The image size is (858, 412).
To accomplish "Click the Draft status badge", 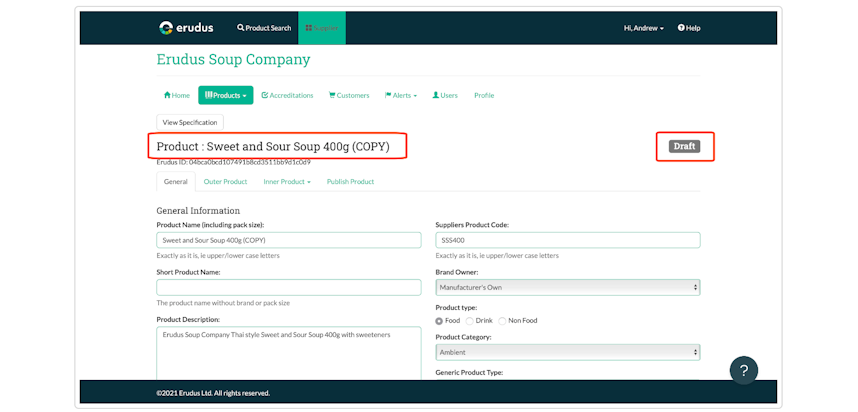I will pyautogui.click(x=684, y=146).
